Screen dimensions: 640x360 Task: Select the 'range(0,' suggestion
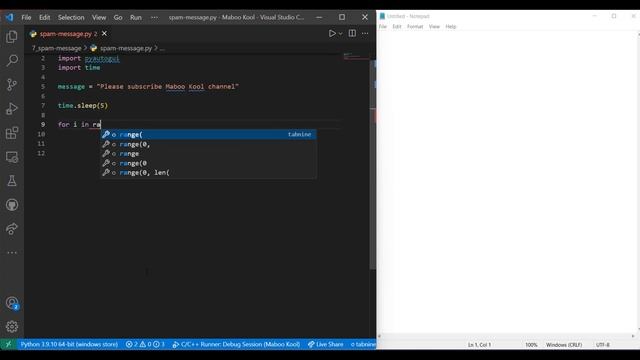(x=209, y=144)
